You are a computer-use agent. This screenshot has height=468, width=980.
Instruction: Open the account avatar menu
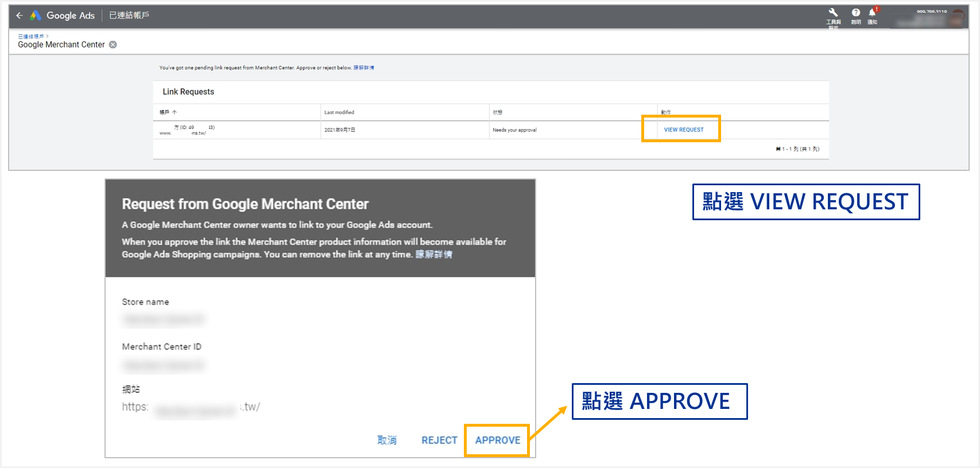point(957,18)
